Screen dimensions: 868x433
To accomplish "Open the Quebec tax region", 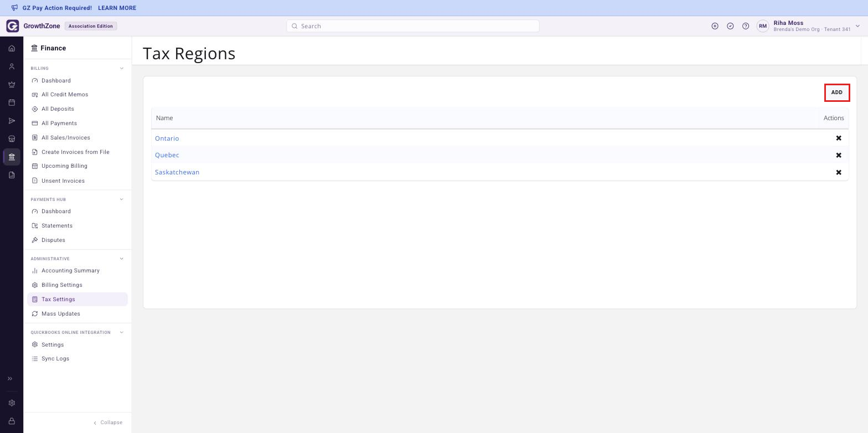I will point(167,155).
